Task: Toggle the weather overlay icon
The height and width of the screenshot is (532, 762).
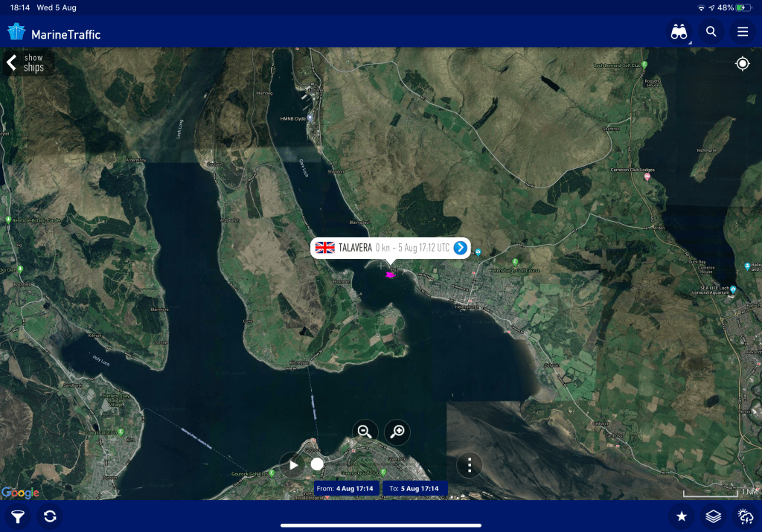Action: (745, 516)
